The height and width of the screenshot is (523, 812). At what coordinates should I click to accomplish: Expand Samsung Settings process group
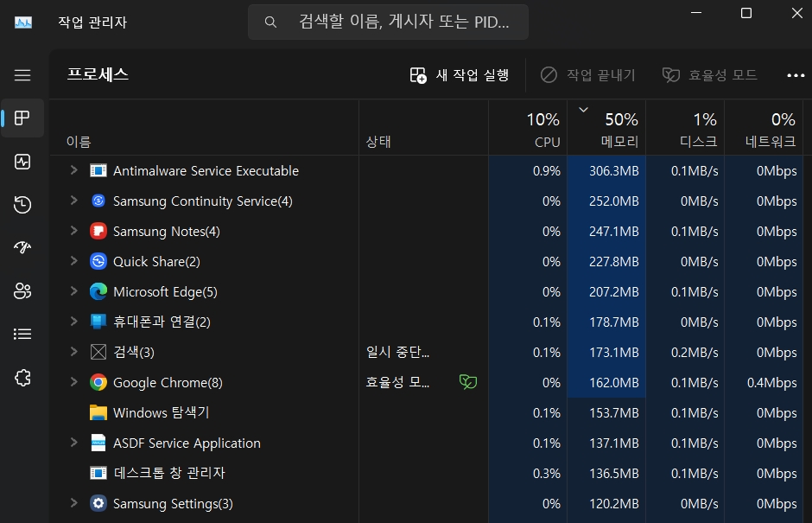(73, 503)
